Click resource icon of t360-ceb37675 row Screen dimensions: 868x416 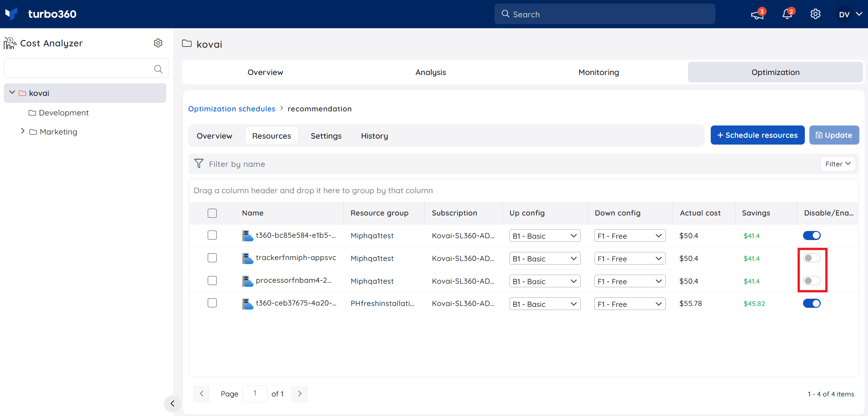[247, 303]
